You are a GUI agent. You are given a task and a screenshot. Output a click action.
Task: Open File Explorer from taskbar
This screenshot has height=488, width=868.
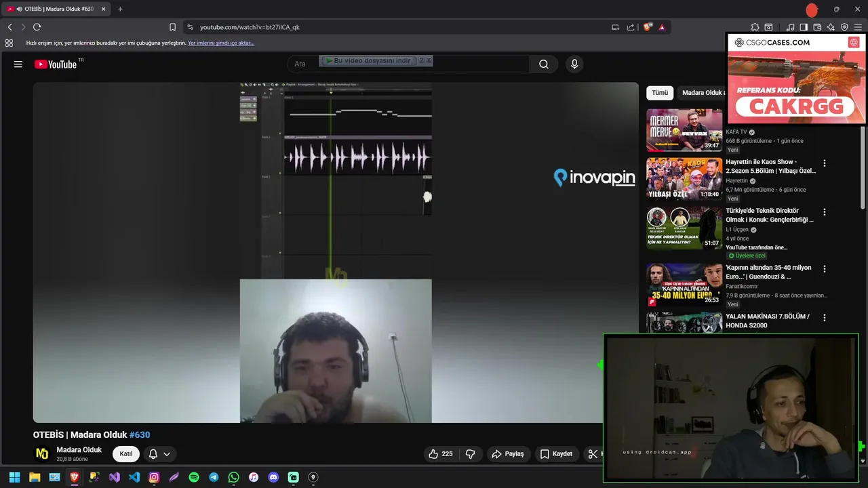[x=35, y=477]
